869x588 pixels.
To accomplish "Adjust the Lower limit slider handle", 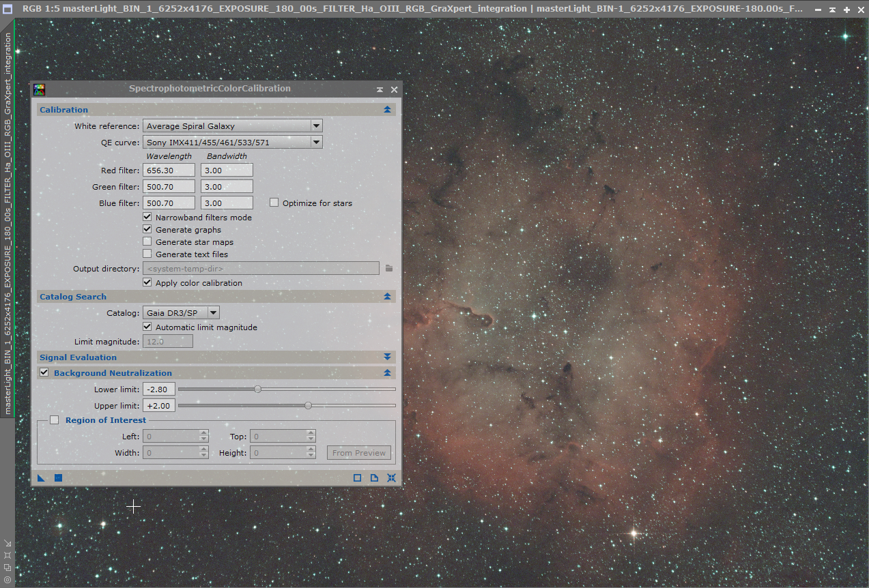I will 257,389.
